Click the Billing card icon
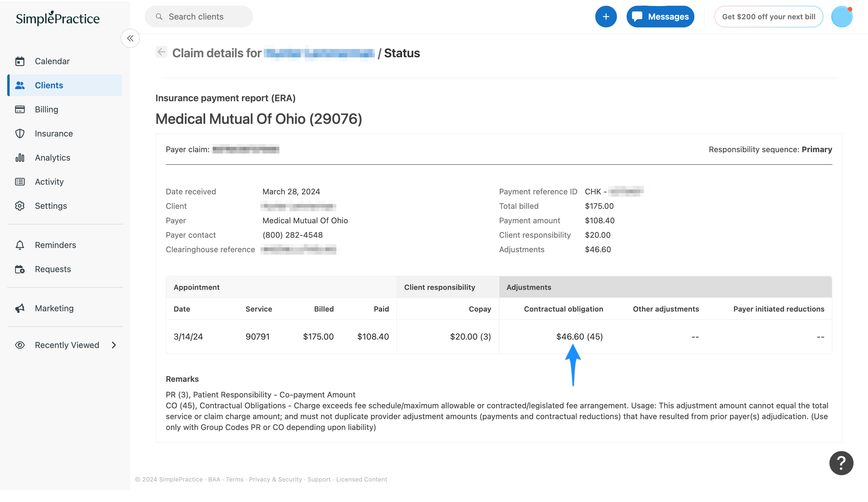This screenshot has width=868, height=502. (20, 109)
